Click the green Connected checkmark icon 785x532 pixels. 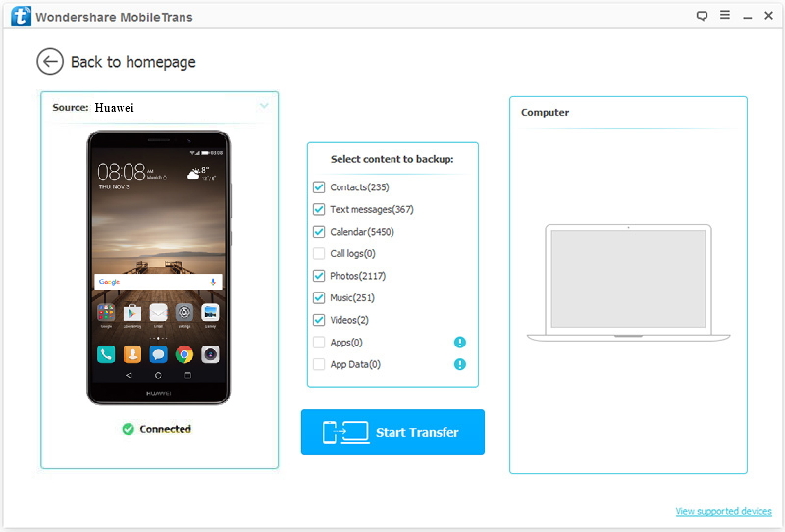[129, 429]
